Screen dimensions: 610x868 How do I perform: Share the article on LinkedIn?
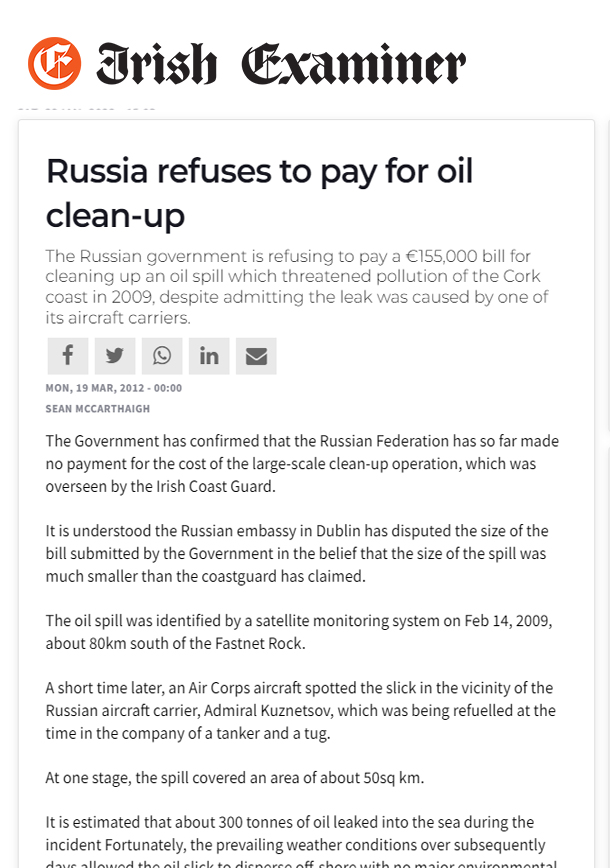point(209,356)
